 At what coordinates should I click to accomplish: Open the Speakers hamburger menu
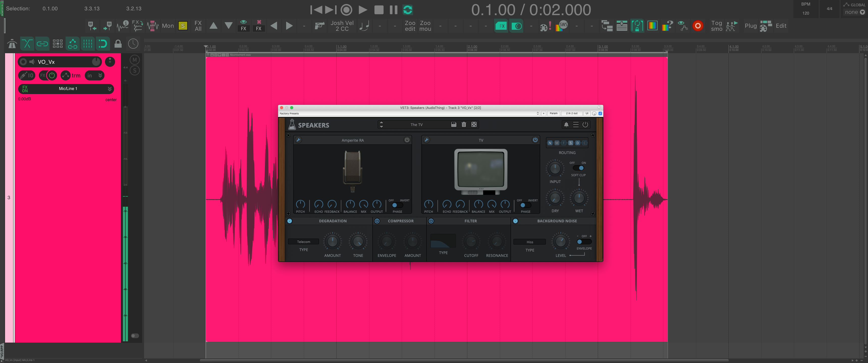click(x=576, y=125)
